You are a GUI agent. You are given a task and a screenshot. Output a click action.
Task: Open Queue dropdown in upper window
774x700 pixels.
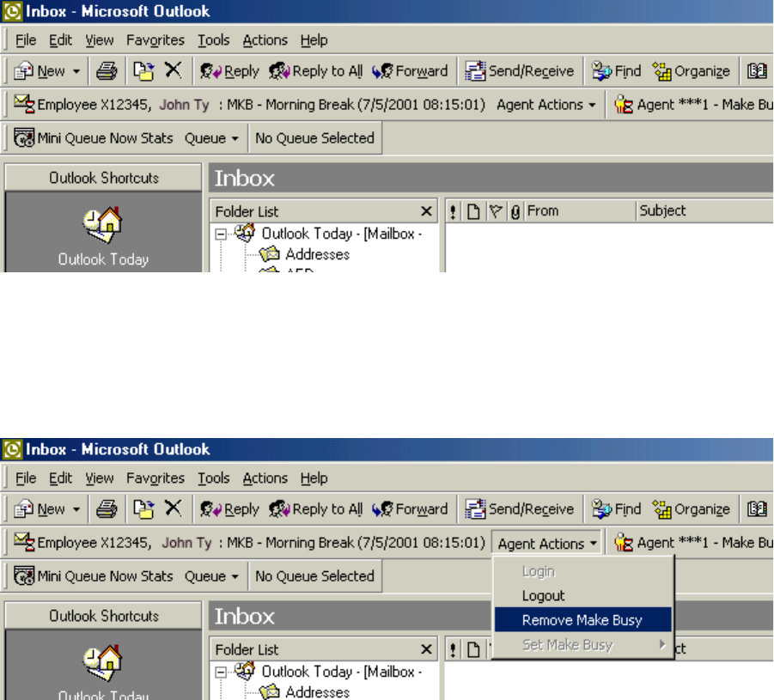(211, 138)
